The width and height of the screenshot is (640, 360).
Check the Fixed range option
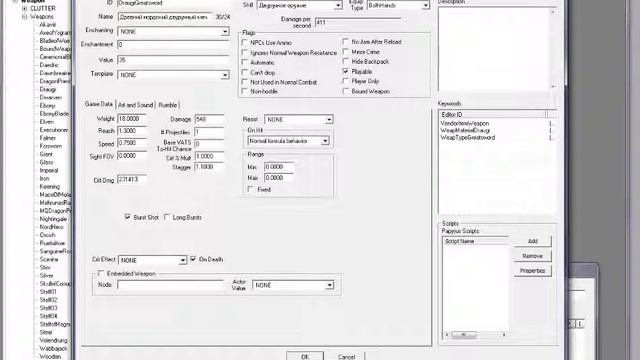[x=251, y=189]
